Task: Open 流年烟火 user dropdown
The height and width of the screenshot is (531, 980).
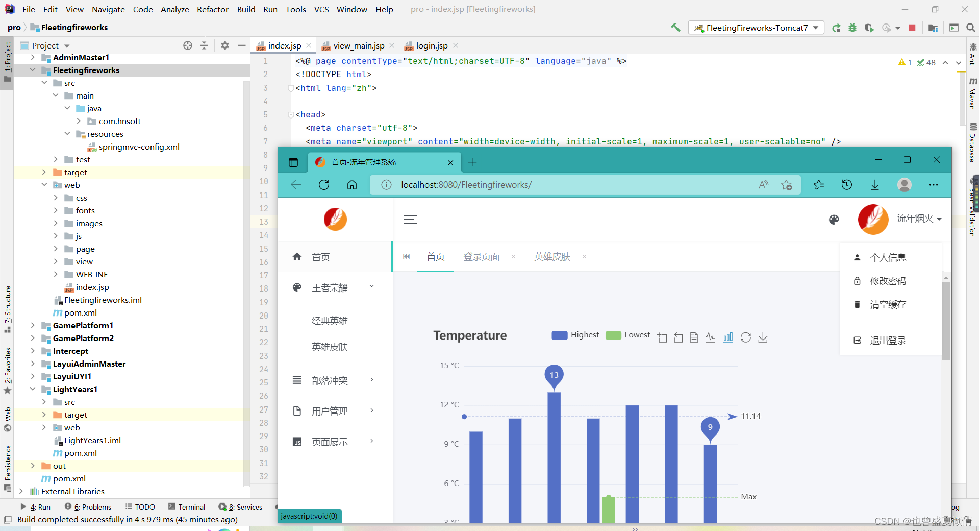Action: 919,219
